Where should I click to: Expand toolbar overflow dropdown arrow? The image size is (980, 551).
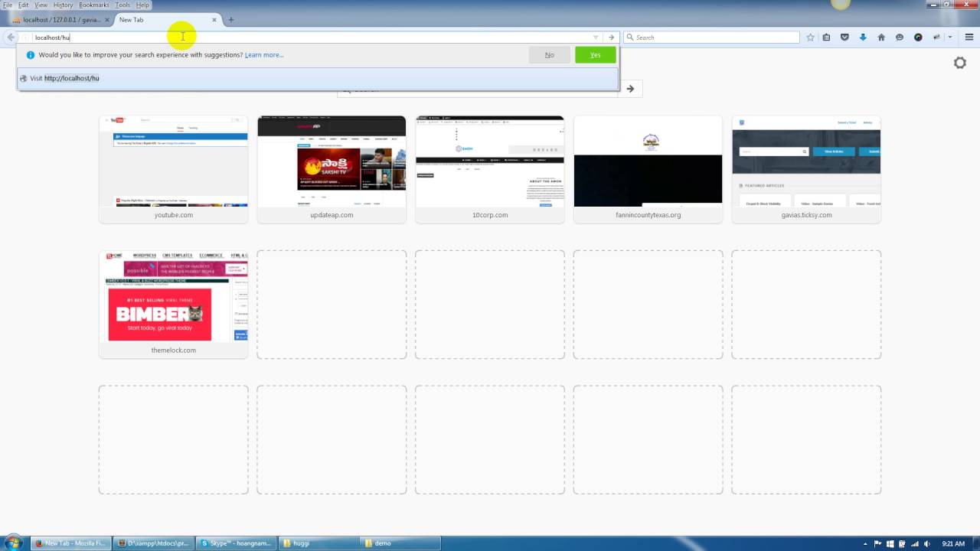pyautogui.click(x=950, y=37)
